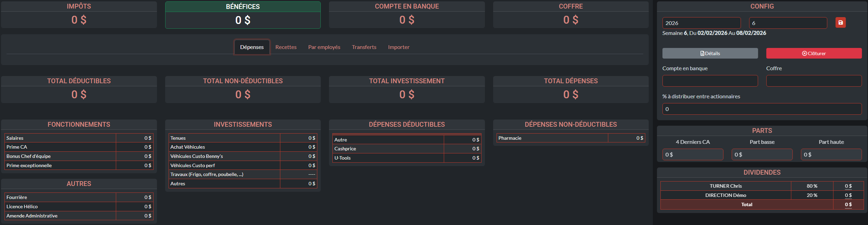Open the Par employés tab

(324, 47)
